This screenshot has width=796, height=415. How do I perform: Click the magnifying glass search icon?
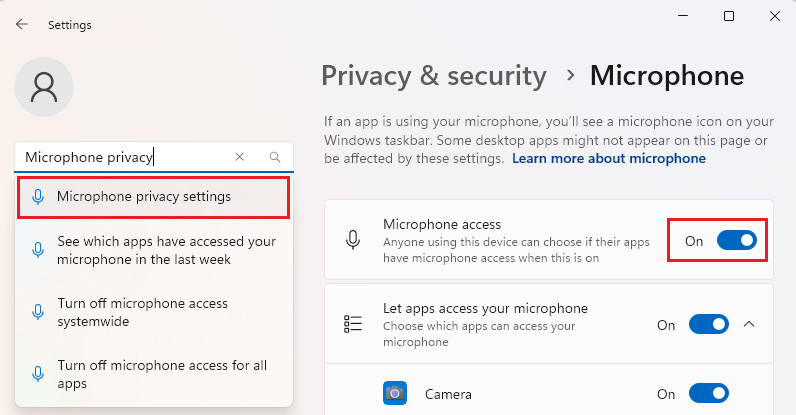[275, 157]
